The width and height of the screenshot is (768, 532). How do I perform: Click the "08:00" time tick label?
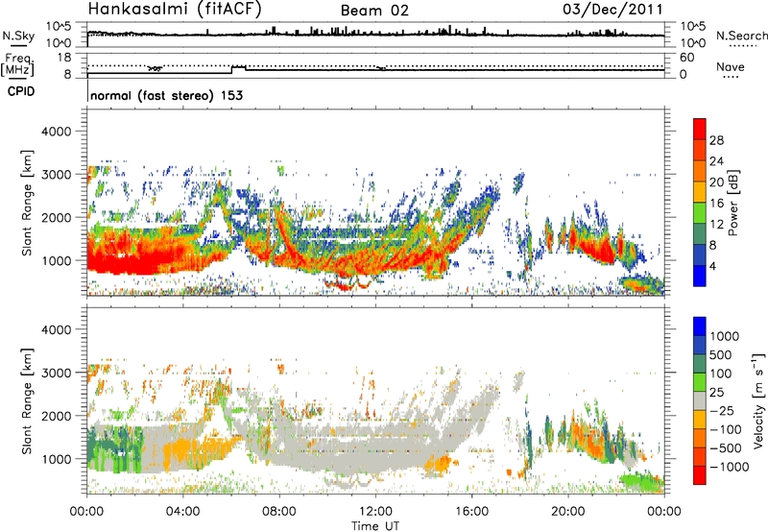(279, 512)
